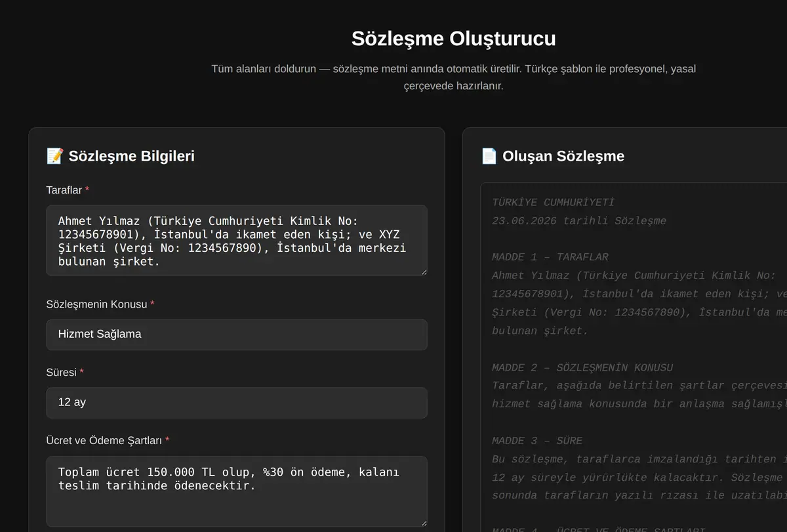The image size is (787, 532).
Task: Click the TÜRKİYE CUMHURİYETİ line in preview
Action: (x=554, y=203)
